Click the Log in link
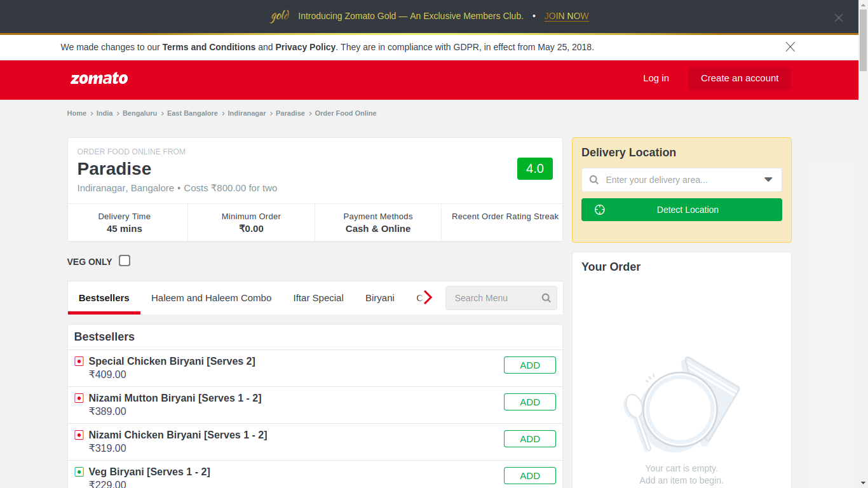Screen dimensions: 868x488 656,78
